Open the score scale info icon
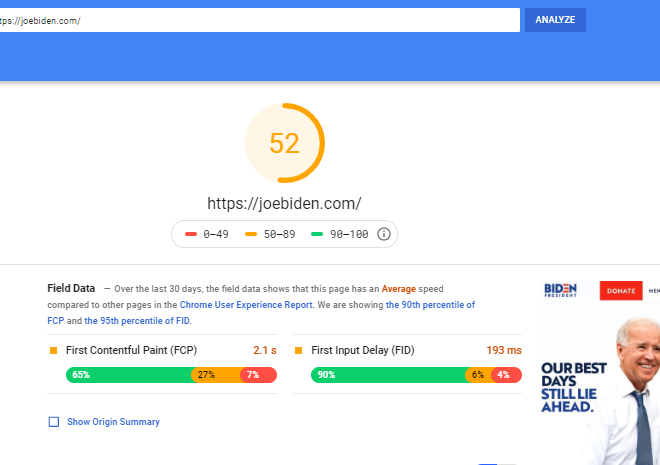The image size is (660, 465). pos(383,234)
